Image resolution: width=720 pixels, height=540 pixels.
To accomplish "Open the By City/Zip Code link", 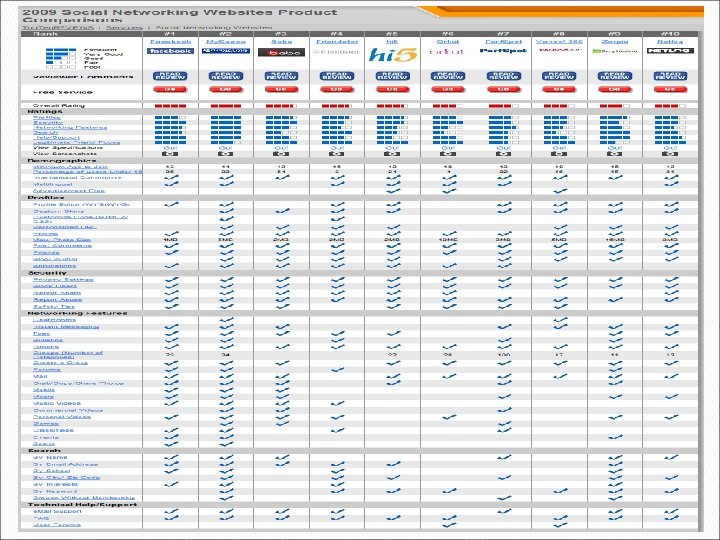I will coord(66,478).
